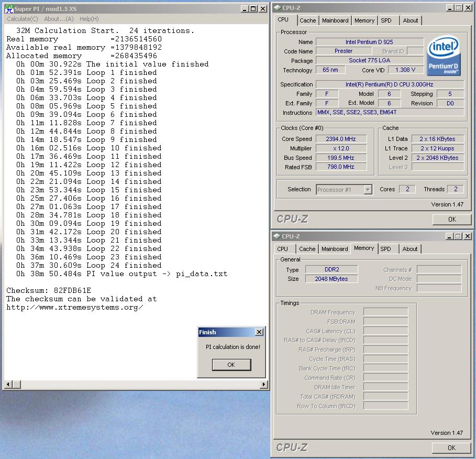Minimize the bottom CPU-Z window
Image resolution: width=476 pixels, height=459 pixels.
[450, 236]
